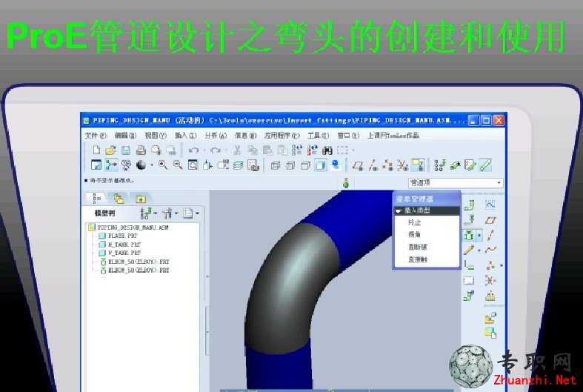The height and width of the screenshot is (392, 583).
Task: Collapse the 插入类型 menu manager section
Action: click(x=427, y=210)
